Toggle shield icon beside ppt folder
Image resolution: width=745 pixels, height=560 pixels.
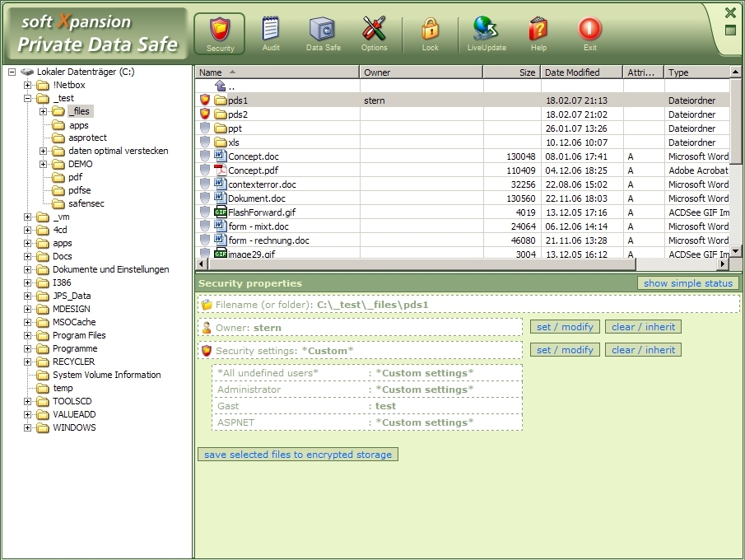point(205,128)
